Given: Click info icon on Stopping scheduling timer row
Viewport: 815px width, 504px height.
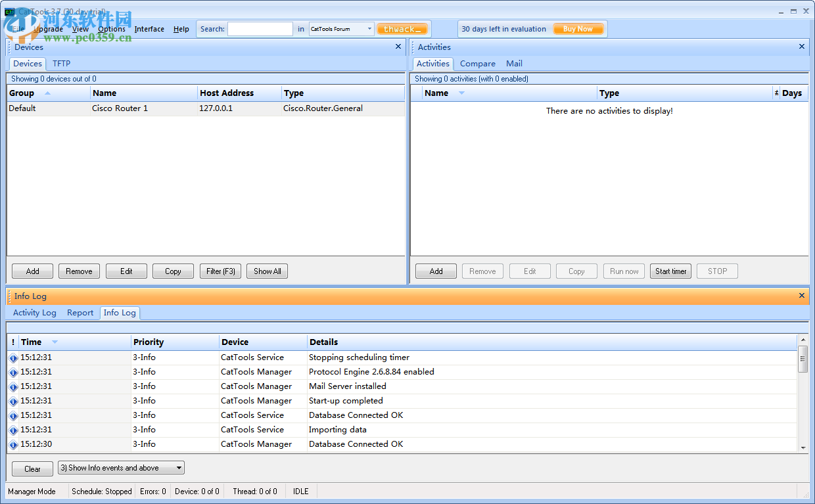Looking at the screenshot, I should click(x=13, y=358).
